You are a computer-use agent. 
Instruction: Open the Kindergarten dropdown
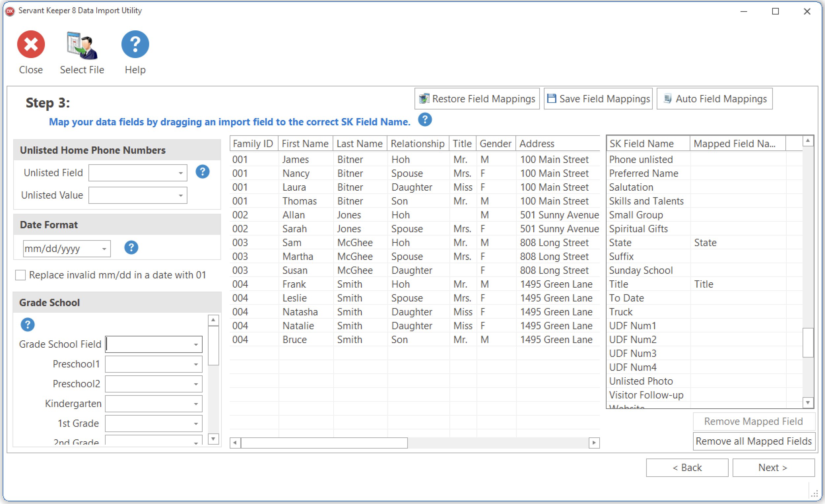[x=196, y=404]
